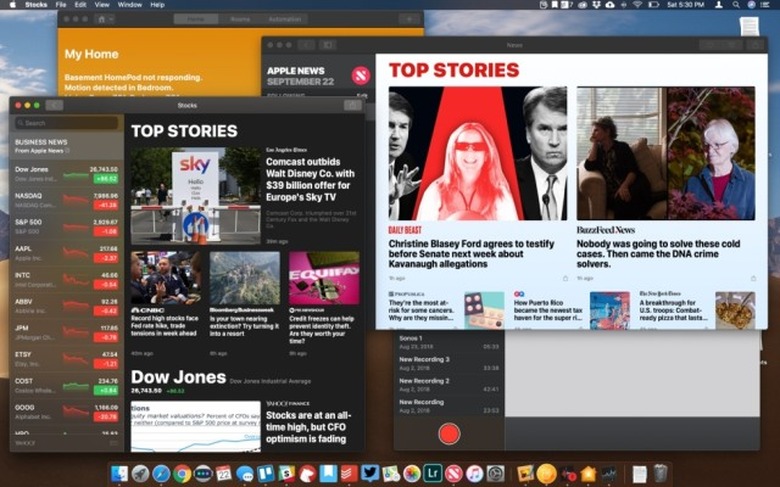Switch to the Automation tab in Home
The height and width of the screenshot is (487, 780).
click(285, 19)
